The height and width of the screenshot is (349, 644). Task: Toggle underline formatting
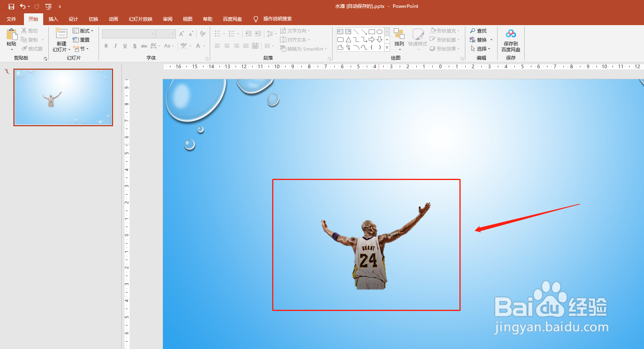(x=125, y=46)
